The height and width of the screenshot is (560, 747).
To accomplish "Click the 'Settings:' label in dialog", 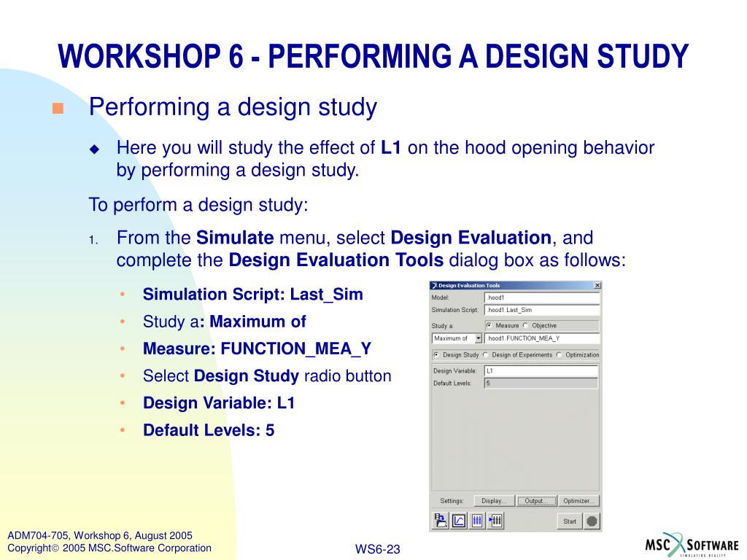I will pyautogui.click(x=452, y=501).
